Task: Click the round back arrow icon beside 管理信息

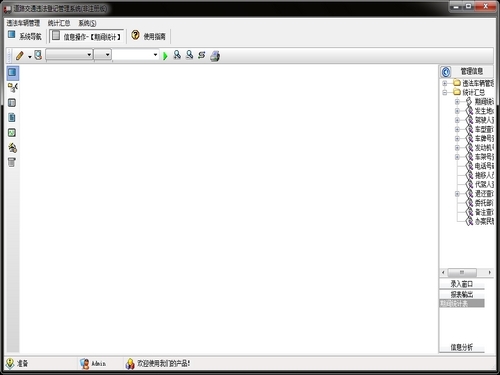Action: click(446, 72)
